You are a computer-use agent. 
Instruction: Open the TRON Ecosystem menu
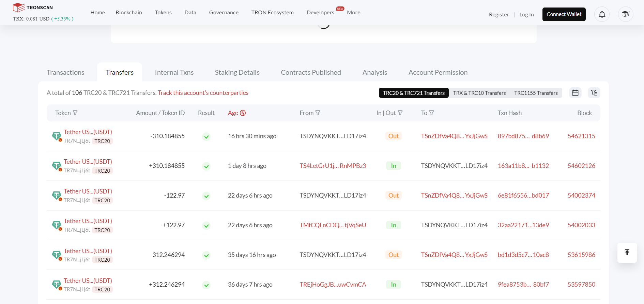coord(273,13)
